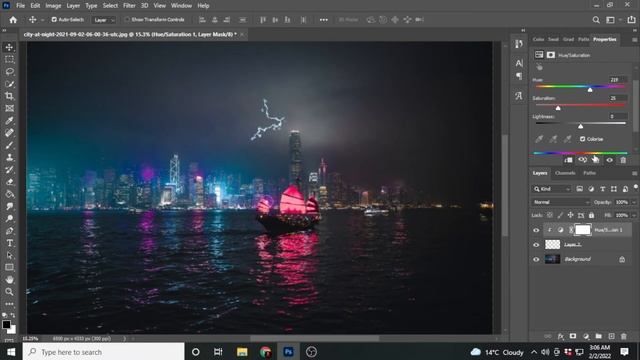Open the Search icon in options bar

(596, 20)
